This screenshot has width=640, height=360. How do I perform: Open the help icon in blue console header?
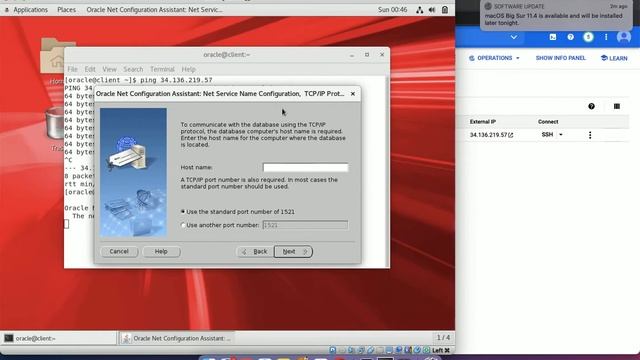(x=571, y=37)
